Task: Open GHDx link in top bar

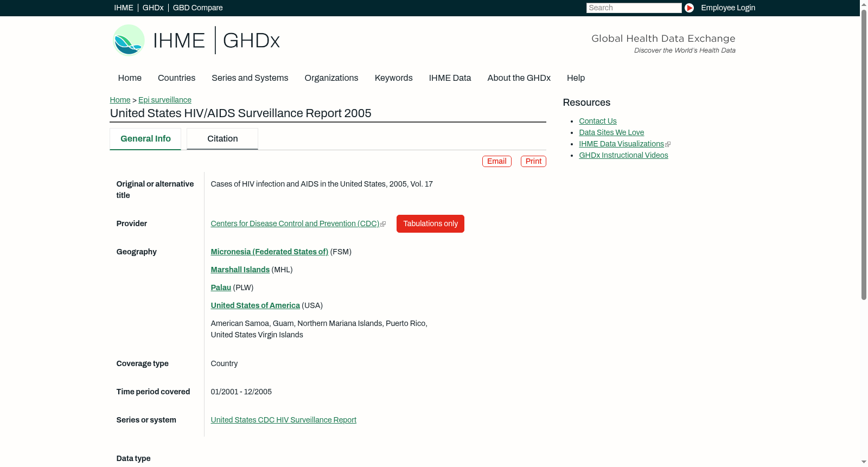Action: tap(153, 8)
